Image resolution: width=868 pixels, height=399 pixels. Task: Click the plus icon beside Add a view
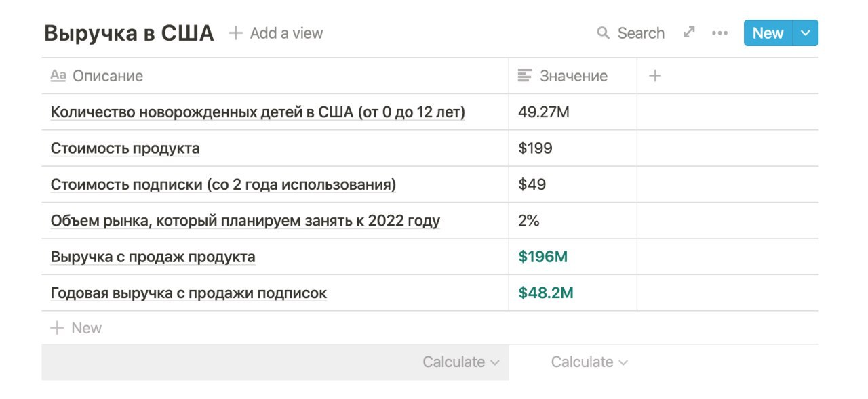tap(235, 33)
